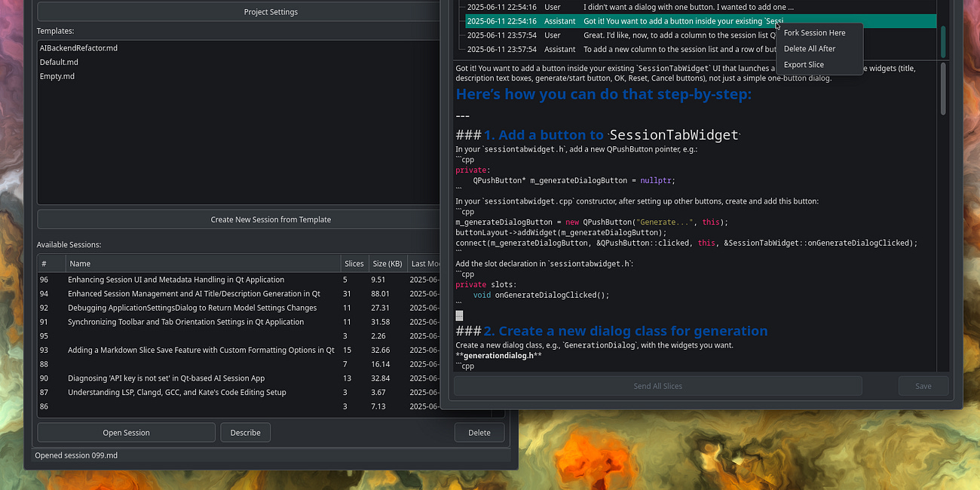Choose Export Slice from context menu

[x=804, y=65]
